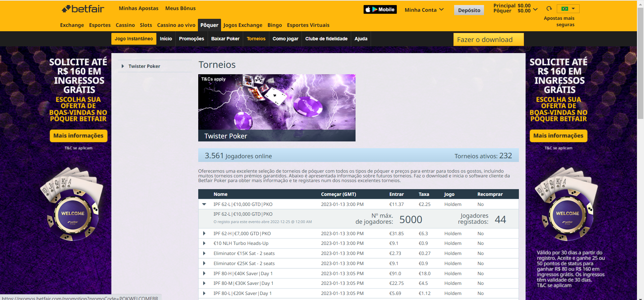Open Esportes Virtuais
644x300 pixels.
(308, 25)
